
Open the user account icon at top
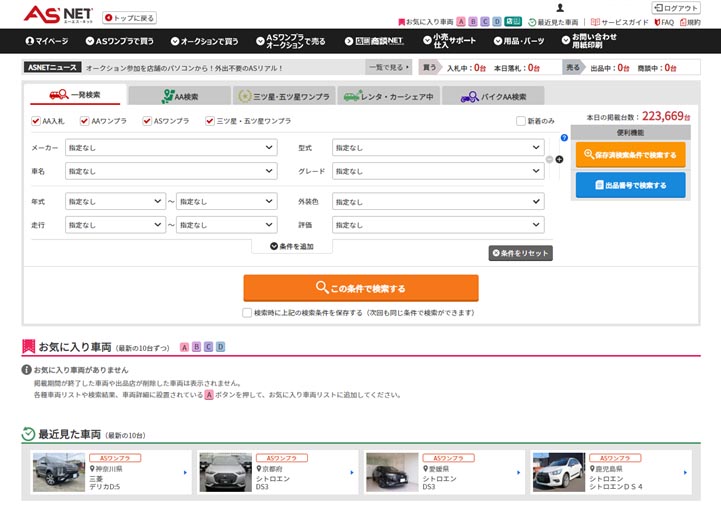[x=560, y=8]
